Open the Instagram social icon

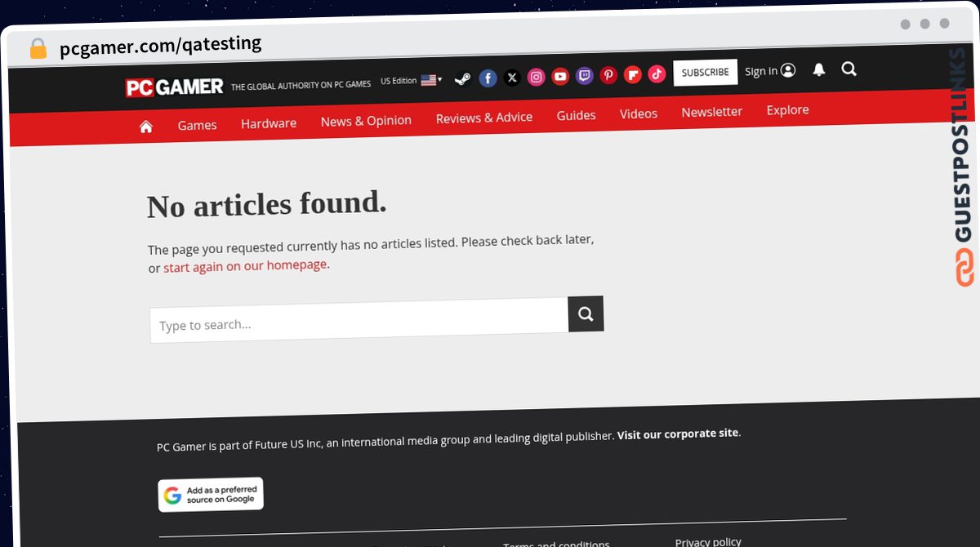tap(536, 77)
